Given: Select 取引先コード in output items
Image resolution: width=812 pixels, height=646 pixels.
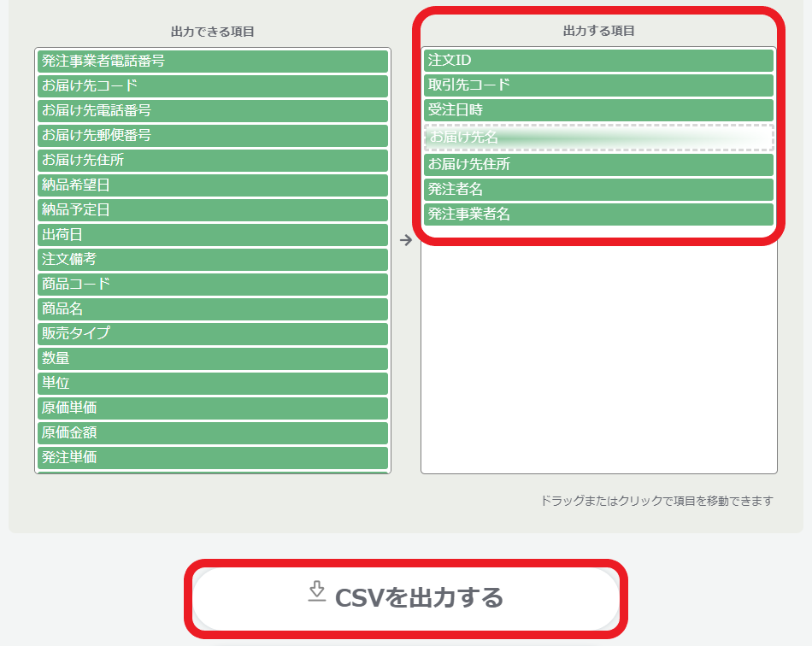Looking at the screenshot, I should point(598,85).
